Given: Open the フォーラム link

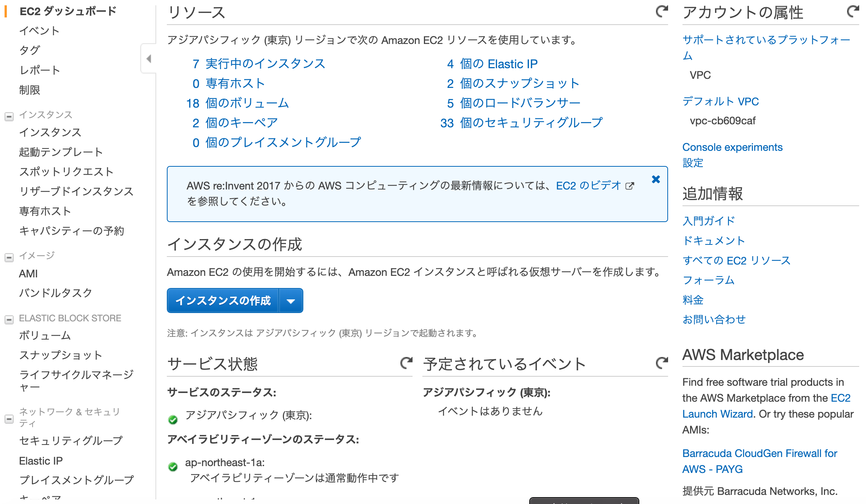Looking at the screenshot, I should 709,280.
